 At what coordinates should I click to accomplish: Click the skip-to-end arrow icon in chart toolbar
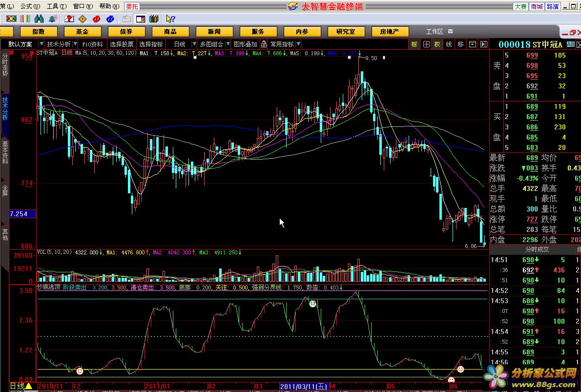[x=484, y=44]
